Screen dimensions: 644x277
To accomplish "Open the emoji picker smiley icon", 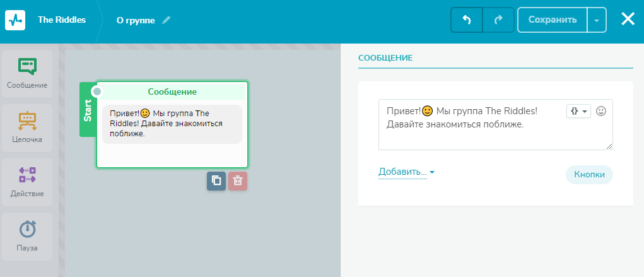I will (601, 111).
